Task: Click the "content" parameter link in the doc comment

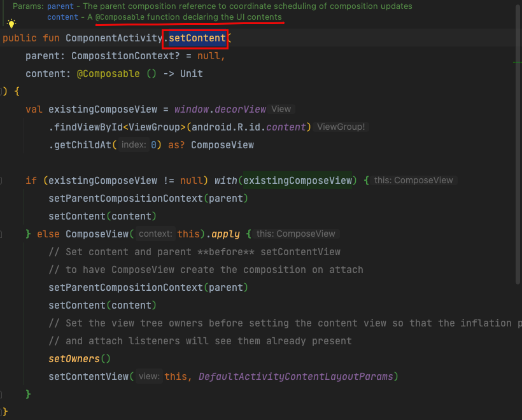Action: tap(62, 17)
